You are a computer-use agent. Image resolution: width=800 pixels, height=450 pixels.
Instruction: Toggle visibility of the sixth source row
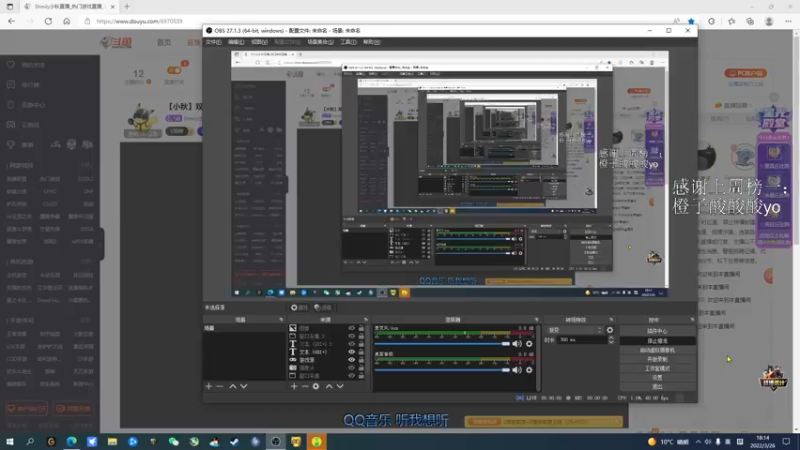point(352,367)
